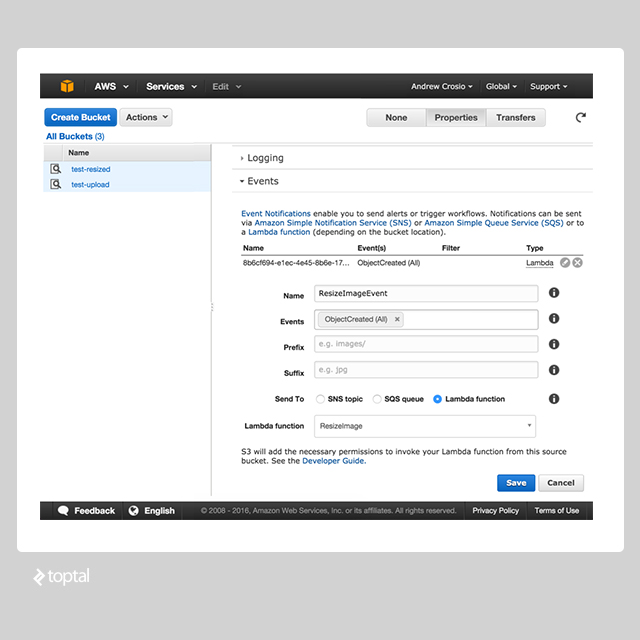
Task: Select the SQS queue radio option
Action: point(377,399)
